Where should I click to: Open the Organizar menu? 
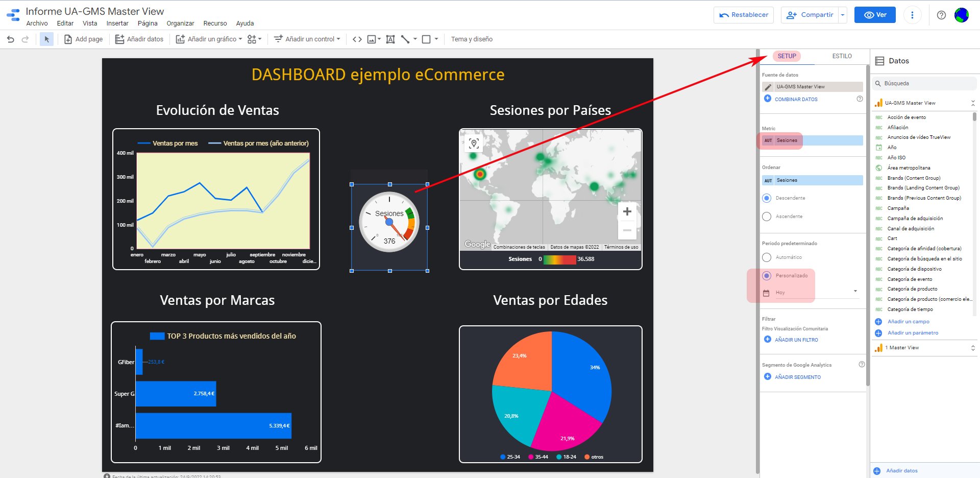[180, 23]
